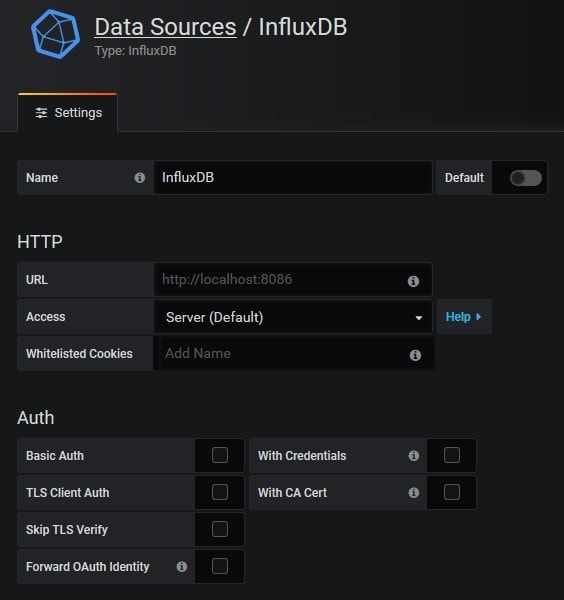The height and width of the screenshot is (600, 564).
Task: Click the With Credentials info icon
Action: 414,456
